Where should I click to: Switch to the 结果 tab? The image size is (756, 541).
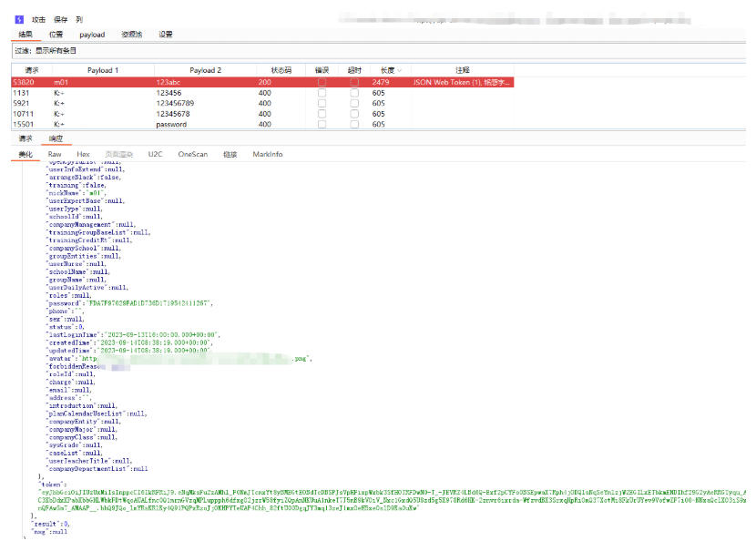26,35
